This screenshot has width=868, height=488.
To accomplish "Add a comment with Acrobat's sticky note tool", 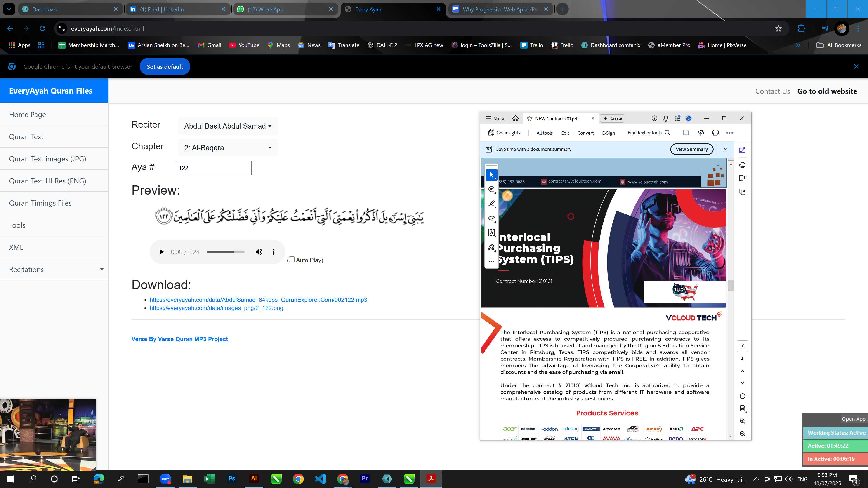I will click(x=492, y=189).
